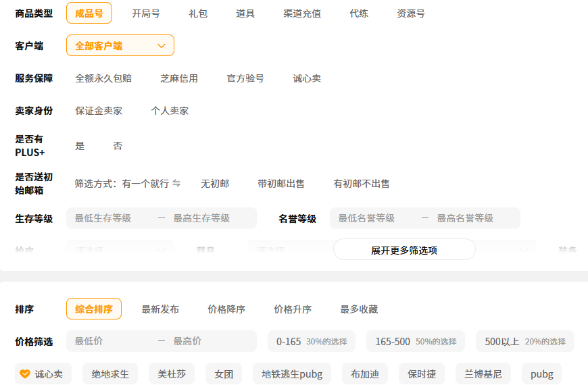Select the 165-500 price range preset
Viewport: 588px width, 385px height.
point(416,341)
